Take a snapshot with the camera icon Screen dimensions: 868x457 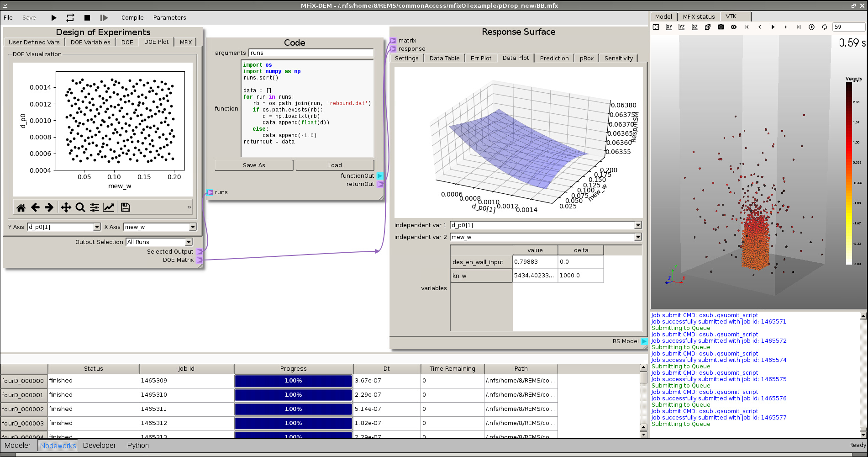click(721, 27)
